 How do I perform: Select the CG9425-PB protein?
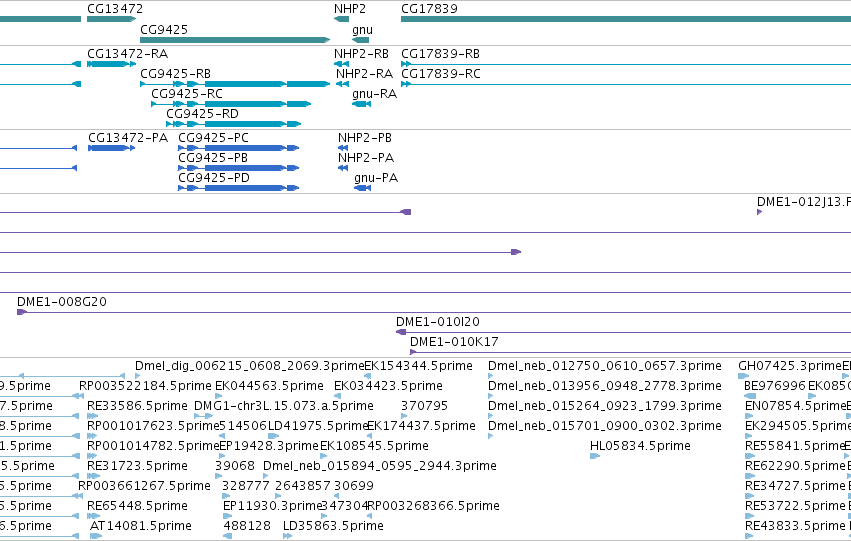point(239,168)
